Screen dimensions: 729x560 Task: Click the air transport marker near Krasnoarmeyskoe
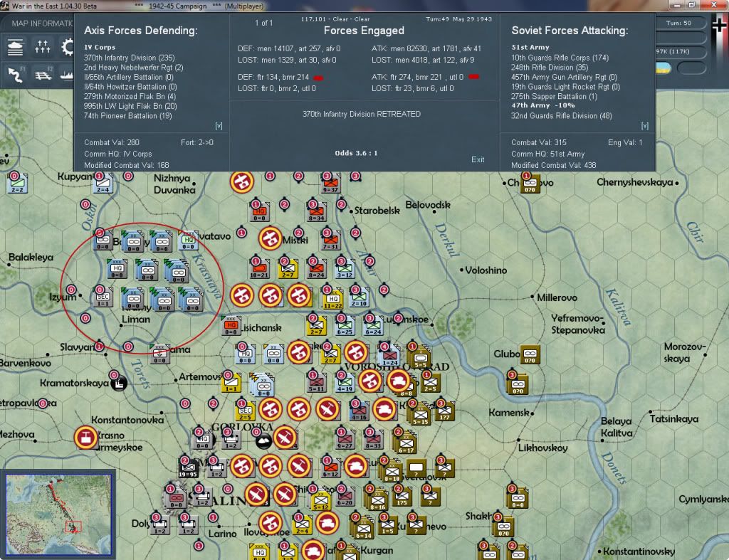[85, 438]
